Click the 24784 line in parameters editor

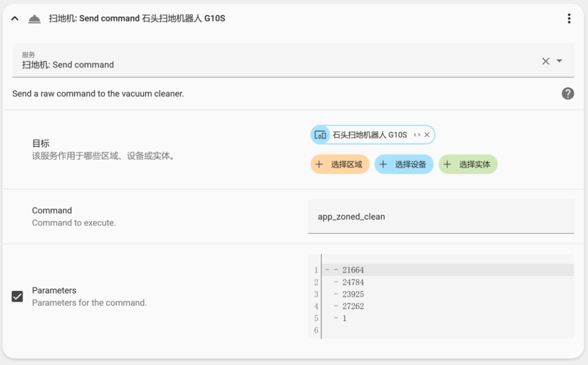pyautogui.click(x=353, y=282)
